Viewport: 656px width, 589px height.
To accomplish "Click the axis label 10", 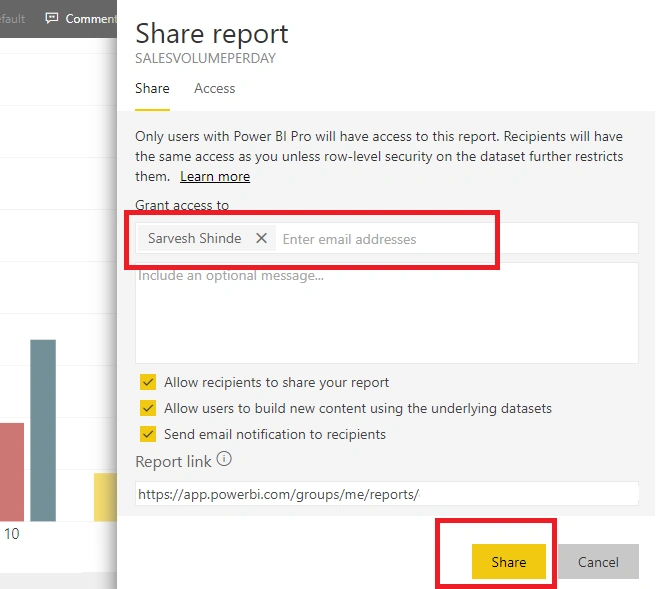I will click(x=12, y=534).
